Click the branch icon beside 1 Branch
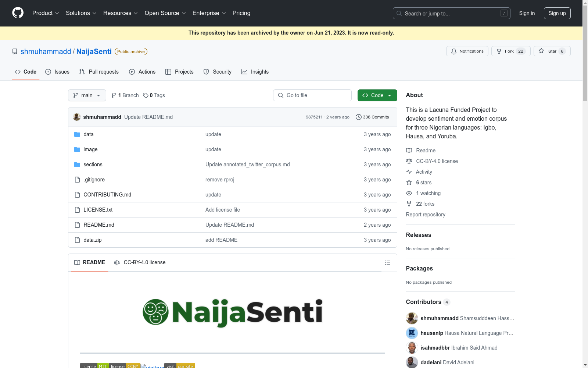Viewport: 588px width, 368px height. tap(114, 95)
